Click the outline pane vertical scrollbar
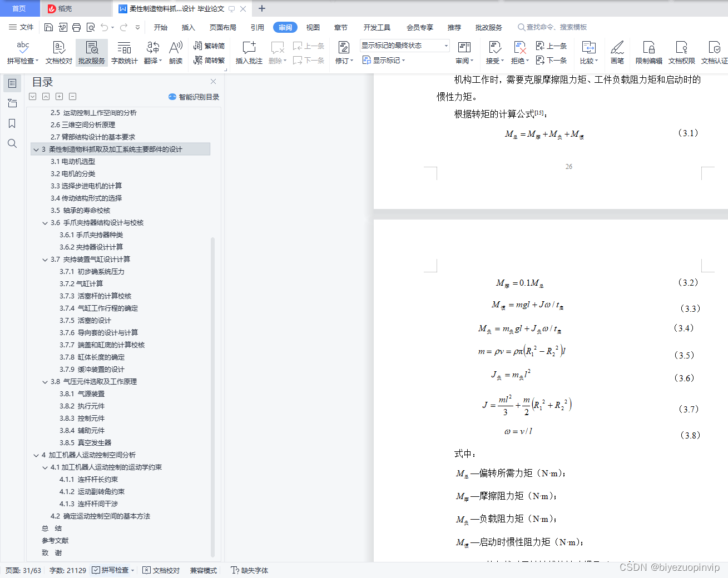Image resolution: width=728 pixels, height=578 pixels. (213, 397)
